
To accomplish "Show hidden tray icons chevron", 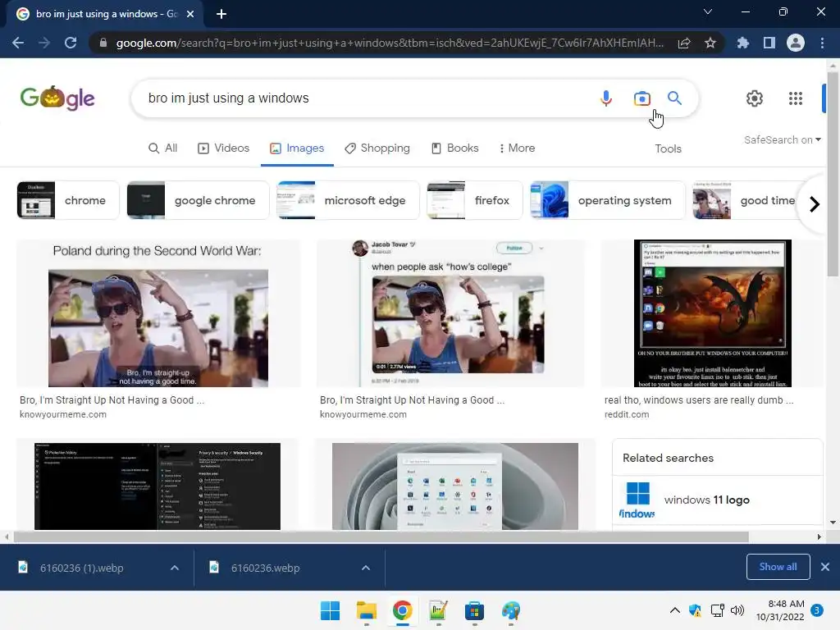I will pyautogui.click(x=675, y=610).
